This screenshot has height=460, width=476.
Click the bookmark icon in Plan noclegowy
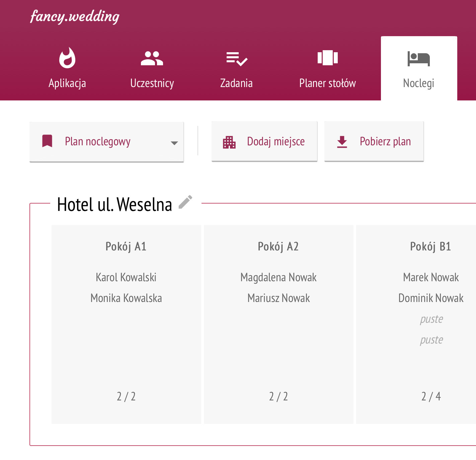coord(47,141)
